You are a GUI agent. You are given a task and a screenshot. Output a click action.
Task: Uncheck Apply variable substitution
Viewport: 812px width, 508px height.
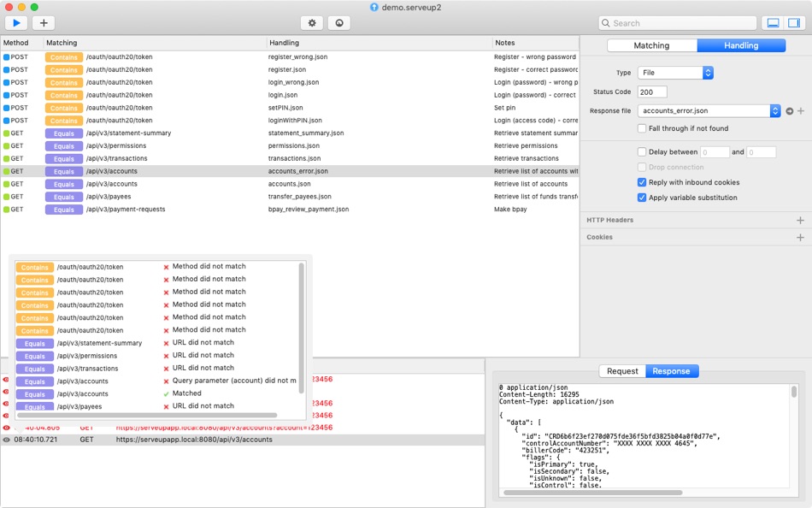tap(642, 198)
